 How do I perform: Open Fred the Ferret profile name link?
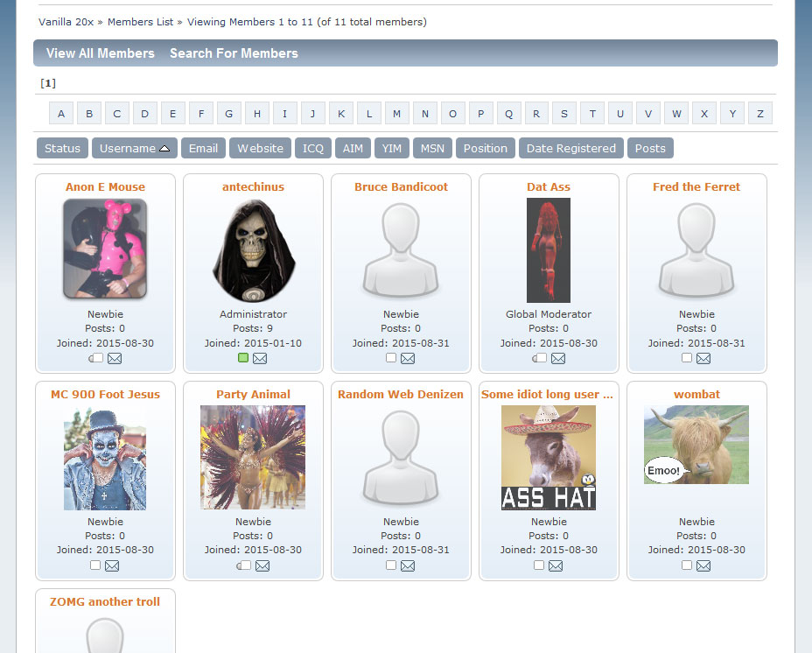point(696,187)
